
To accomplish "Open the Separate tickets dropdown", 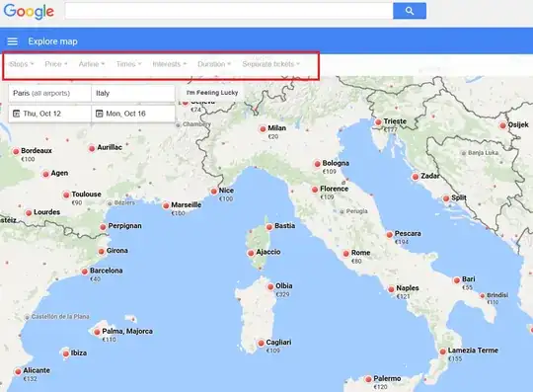I will (270, 64).
